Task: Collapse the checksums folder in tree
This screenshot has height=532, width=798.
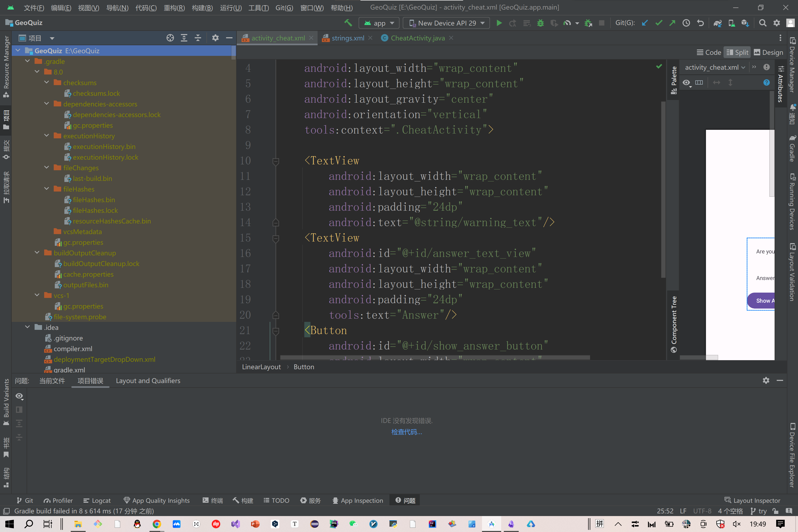Action: point(47,82)
